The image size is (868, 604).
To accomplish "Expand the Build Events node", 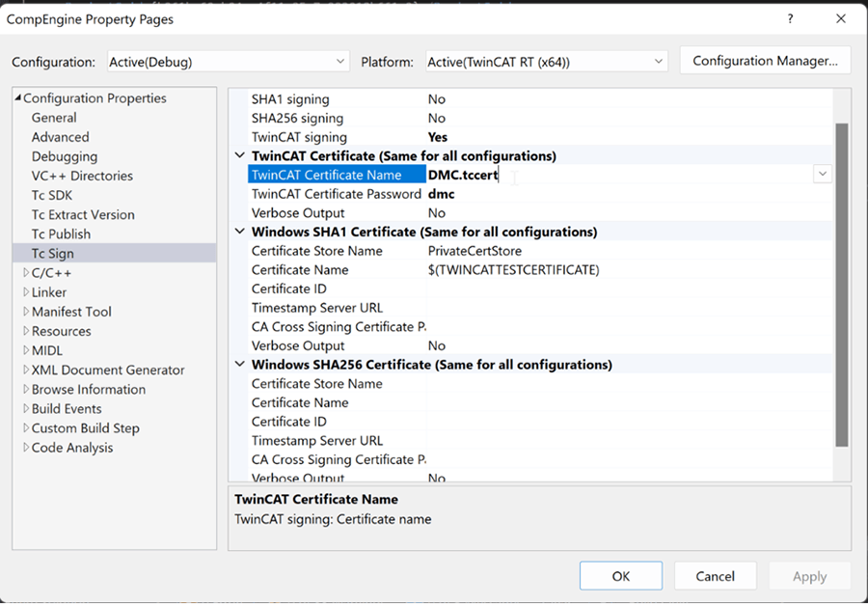I will tap(25, 408).
